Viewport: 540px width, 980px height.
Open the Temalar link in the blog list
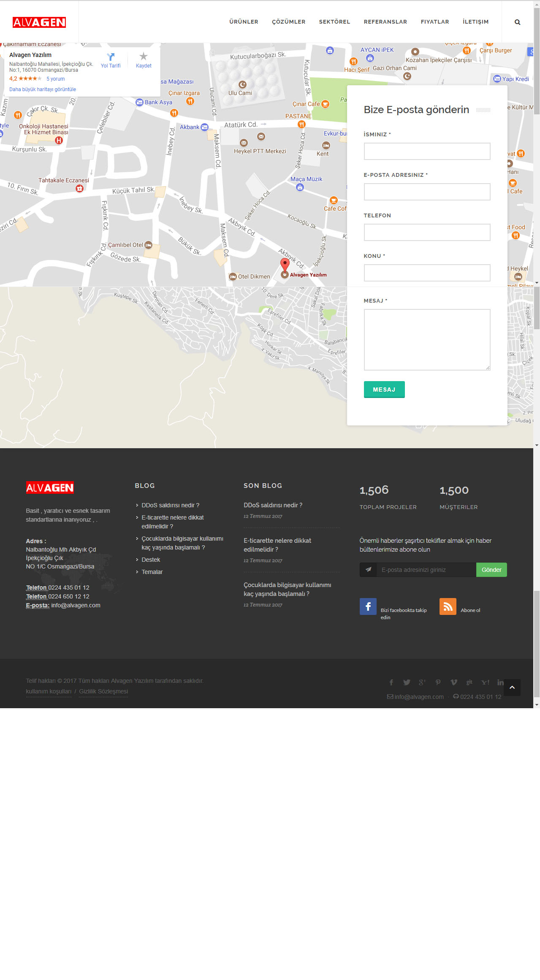click(x=152, y=572)
